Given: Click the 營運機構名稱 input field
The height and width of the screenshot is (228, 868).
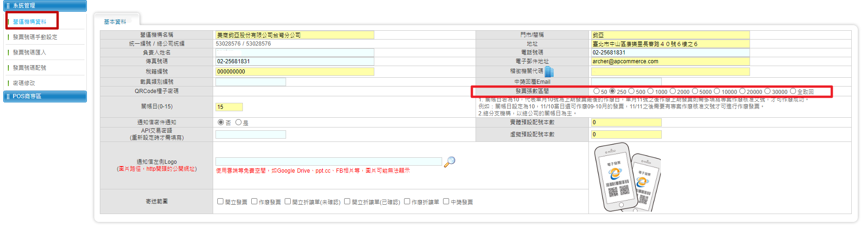Looking at the screenshot, I should [x=295, y=35].
